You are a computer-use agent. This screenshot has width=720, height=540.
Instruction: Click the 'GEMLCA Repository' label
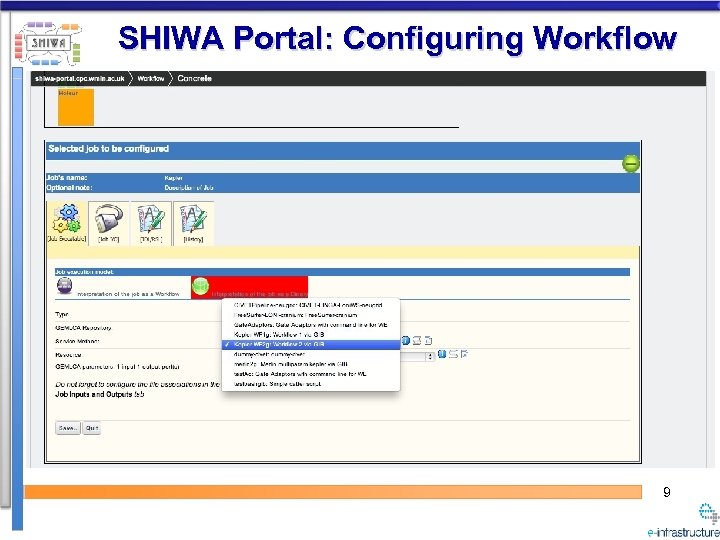tap(83, 328)
